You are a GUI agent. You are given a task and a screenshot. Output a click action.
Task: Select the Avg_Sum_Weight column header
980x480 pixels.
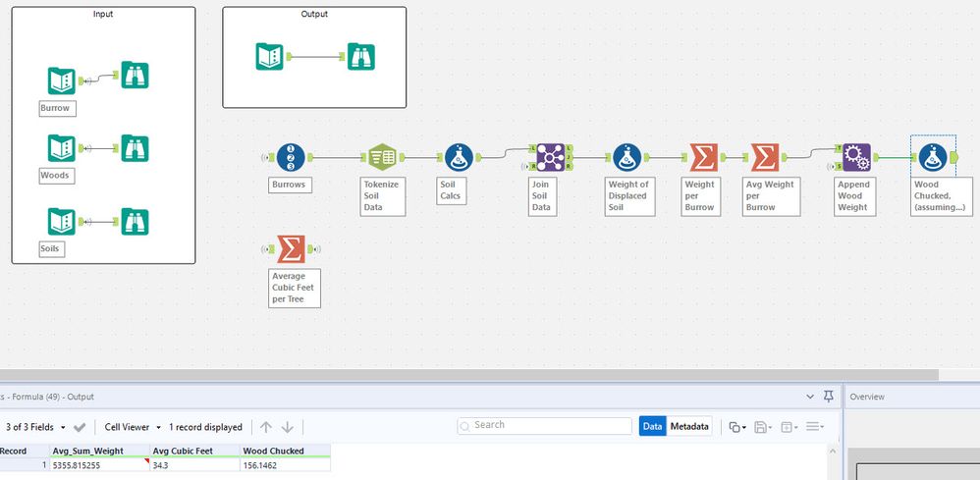pos(100,451)
